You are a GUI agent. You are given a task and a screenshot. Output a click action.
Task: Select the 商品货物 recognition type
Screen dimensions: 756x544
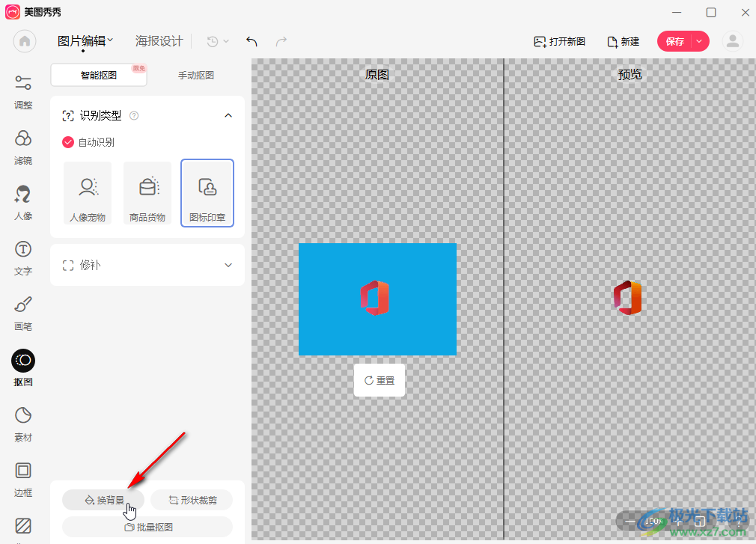(147, 193)
